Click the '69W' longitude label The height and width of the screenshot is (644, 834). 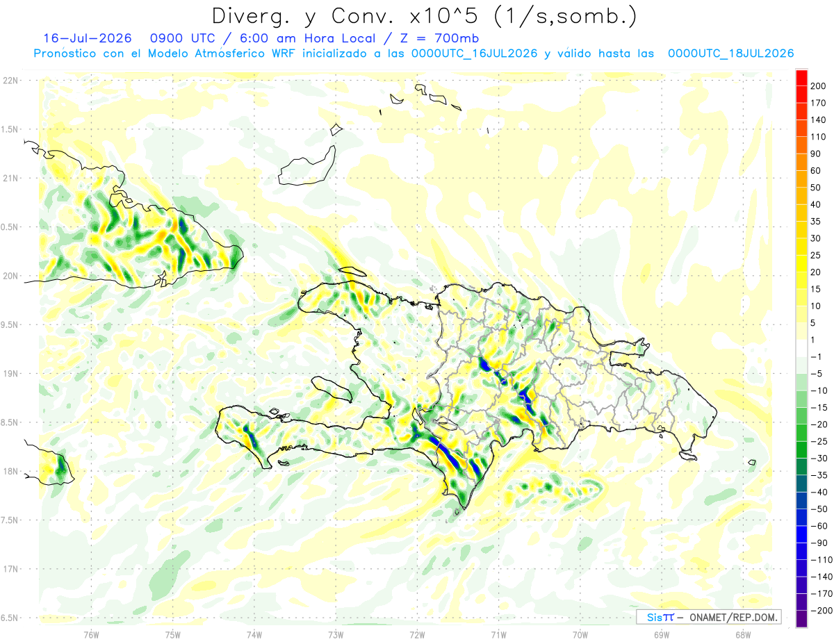coord(662,635)
